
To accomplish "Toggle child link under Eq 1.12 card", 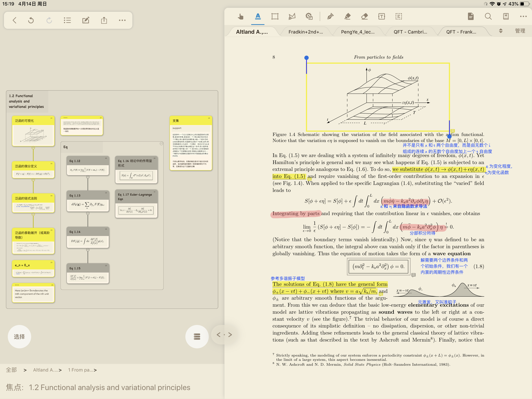I will tap(88, 177).
